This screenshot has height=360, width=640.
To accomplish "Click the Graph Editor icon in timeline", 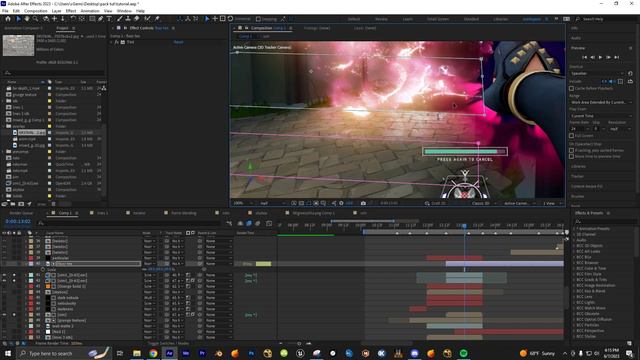I will click(269, 223).
